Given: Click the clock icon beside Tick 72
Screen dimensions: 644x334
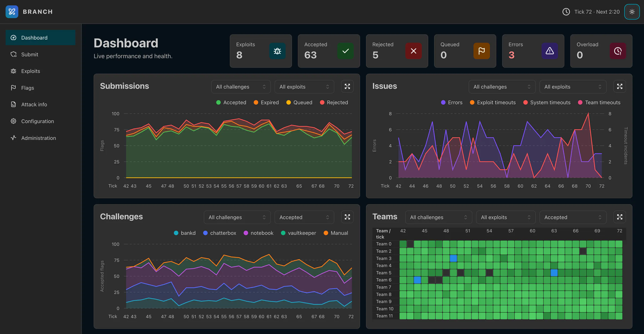Looking at the screenshot, I should click(x=566, y=12).
